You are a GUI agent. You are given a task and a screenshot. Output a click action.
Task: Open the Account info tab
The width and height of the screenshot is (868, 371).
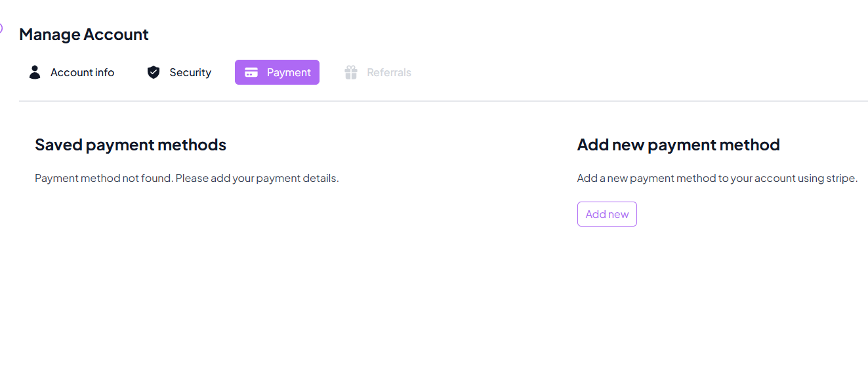click(82, 72)
